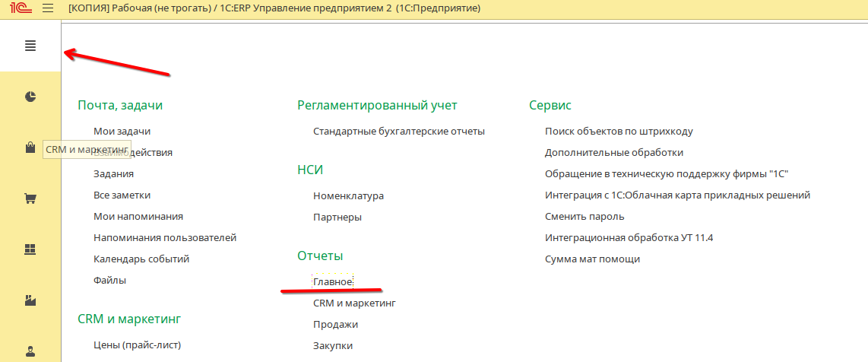This screenshot has height=362, width=868.
Task: Select Главное under Отчеты
Action: coord(332,281)
